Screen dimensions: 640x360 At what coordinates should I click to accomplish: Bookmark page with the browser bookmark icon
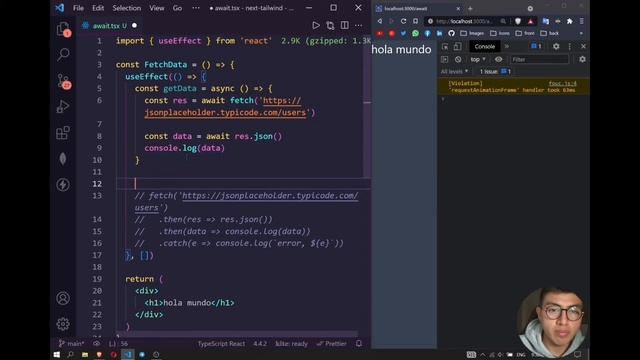[416, 21]
